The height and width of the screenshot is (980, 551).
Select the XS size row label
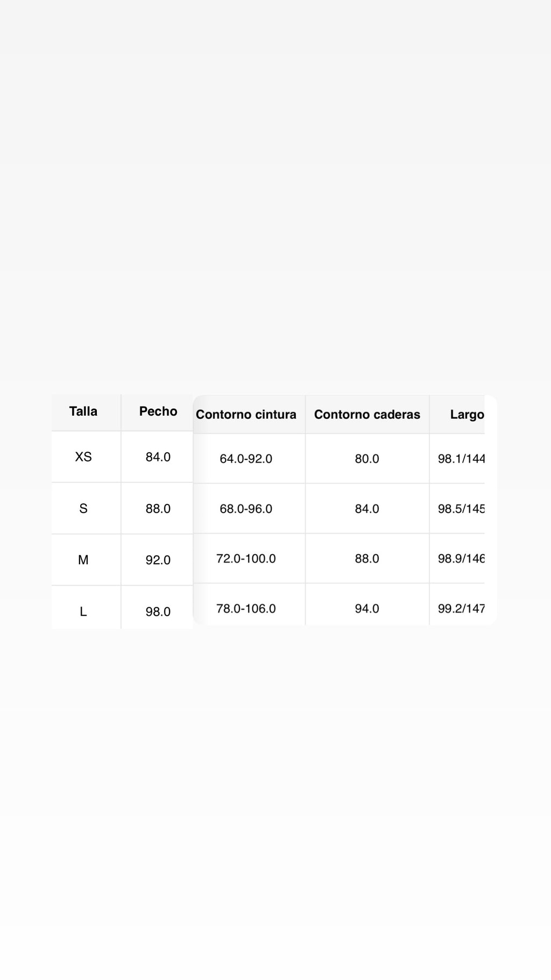(83, 457)
